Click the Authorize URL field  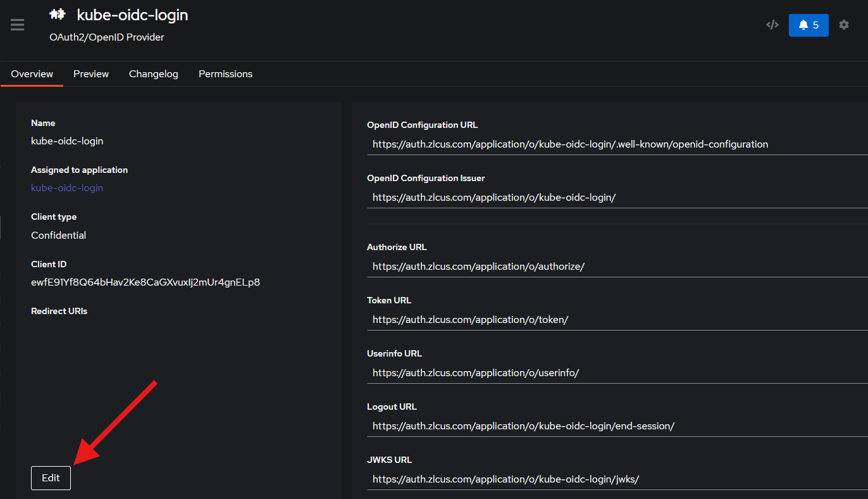coord(617,267)
